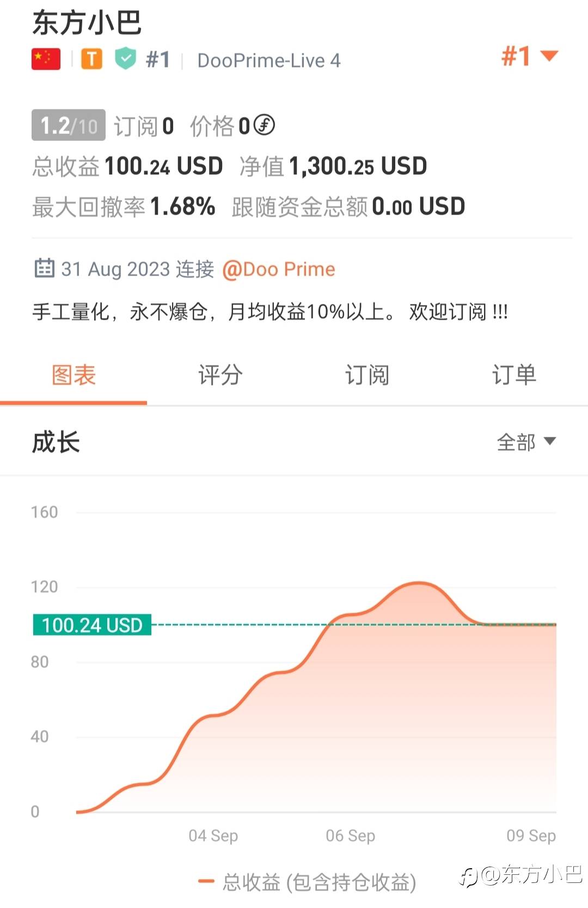588x908 pixels.
Task: Open the 全部 time range dropdown
Action: pos(526,442)
